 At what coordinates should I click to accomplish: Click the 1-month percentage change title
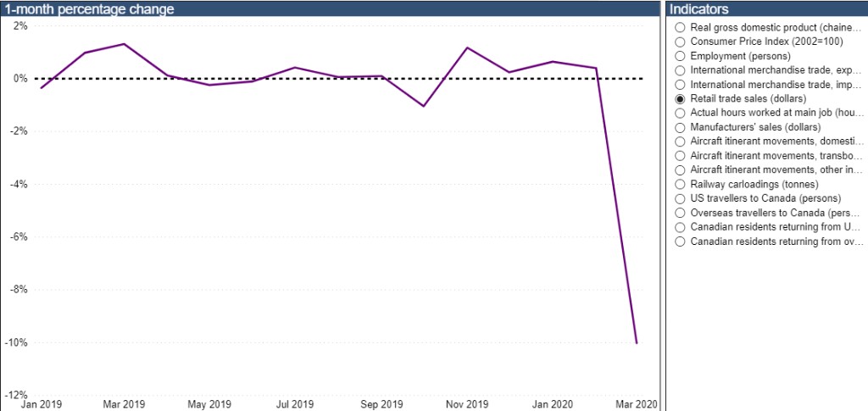pos(89,9)
